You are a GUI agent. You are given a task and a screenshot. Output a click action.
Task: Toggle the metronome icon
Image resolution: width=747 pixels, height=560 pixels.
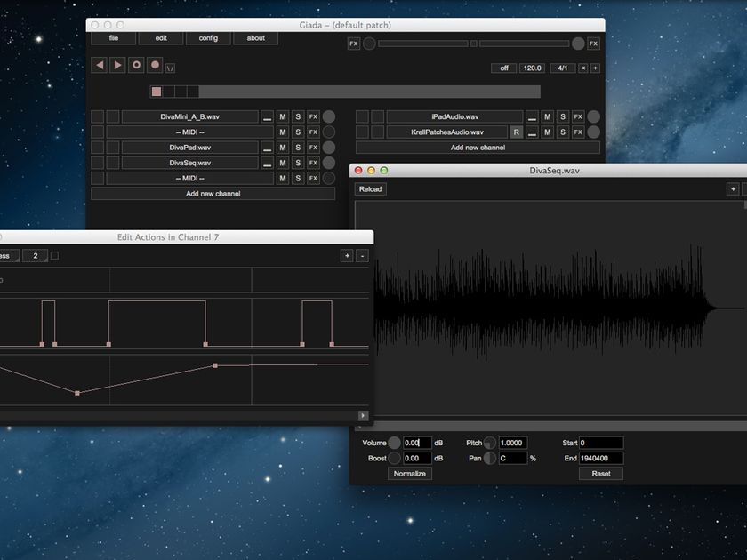(x=170, y=66)
